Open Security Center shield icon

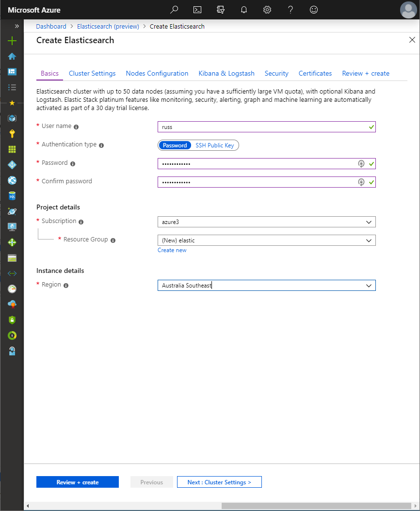point(12,319)
